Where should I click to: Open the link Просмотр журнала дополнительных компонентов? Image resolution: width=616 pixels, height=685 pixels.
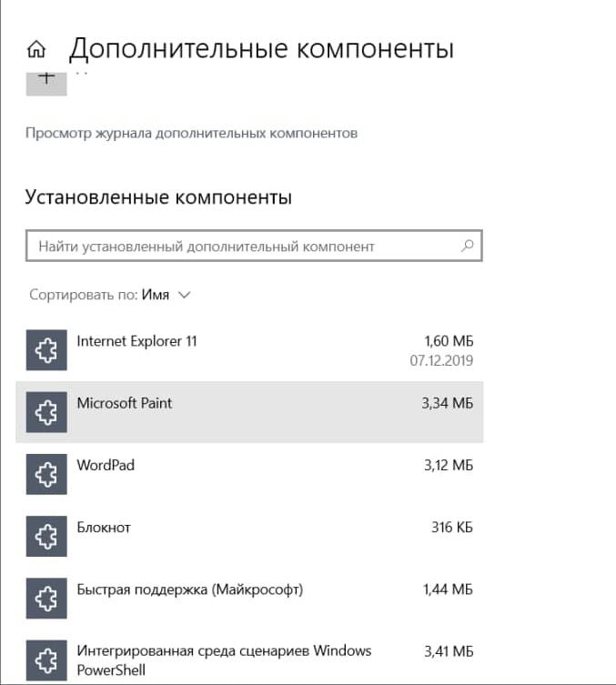click(x=191, y=133)
